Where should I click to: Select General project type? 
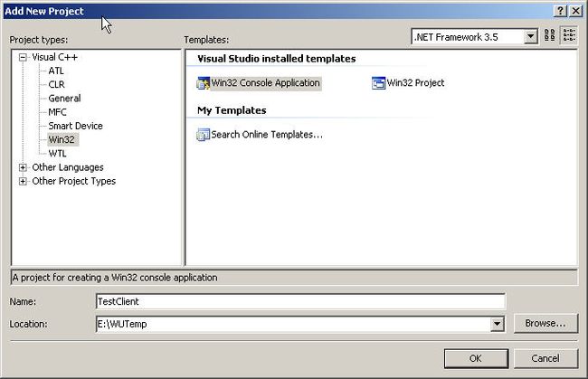tap(64, 99)
